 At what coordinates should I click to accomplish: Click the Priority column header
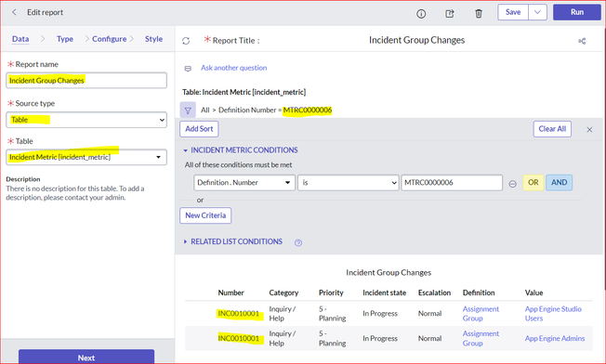click(x=331, y=292)
